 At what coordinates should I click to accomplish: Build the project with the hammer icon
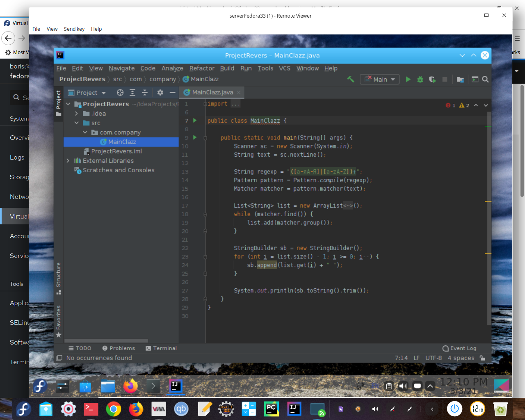(x=351, y=79)
